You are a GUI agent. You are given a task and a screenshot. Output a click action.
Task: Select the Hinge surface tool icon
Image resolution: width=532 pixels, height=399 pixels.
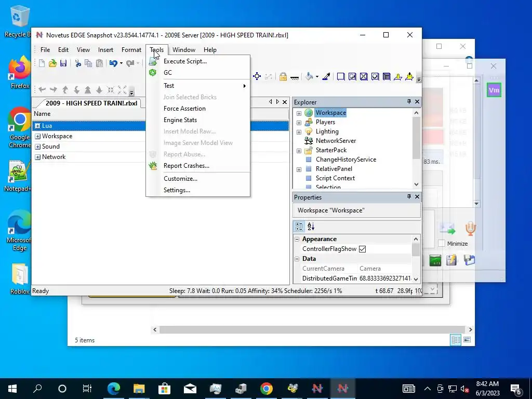point(397,76)
